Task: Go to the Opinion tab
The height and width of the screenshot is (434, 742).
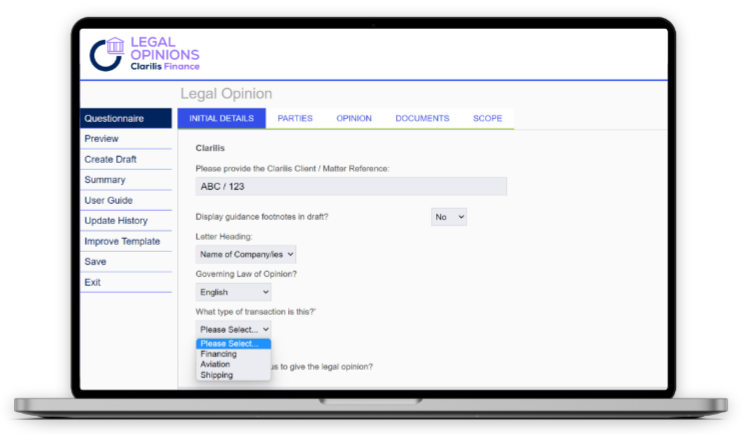Action: tap(354, 119)
